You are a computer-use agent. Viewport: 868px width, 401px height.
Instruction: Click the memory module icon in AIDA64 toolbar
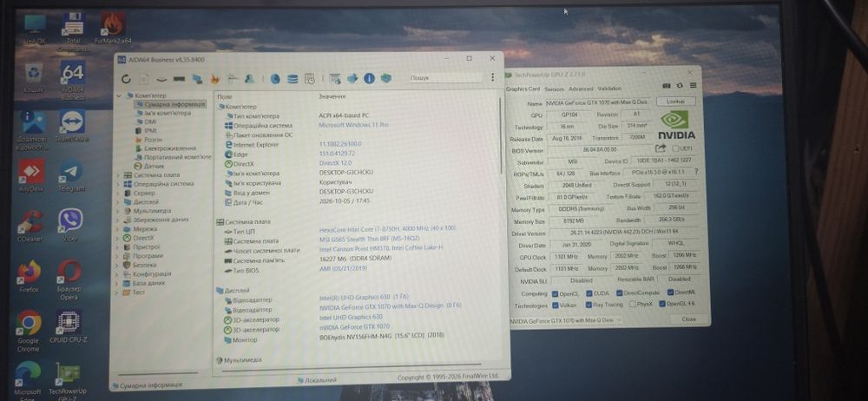click(179, 79)
